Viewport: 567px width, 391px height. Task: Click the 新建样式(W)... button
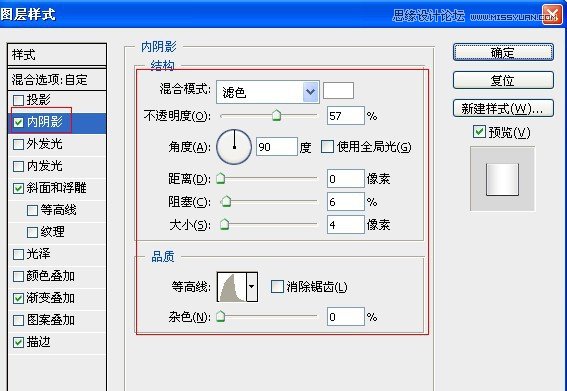(x=503, y=108)
